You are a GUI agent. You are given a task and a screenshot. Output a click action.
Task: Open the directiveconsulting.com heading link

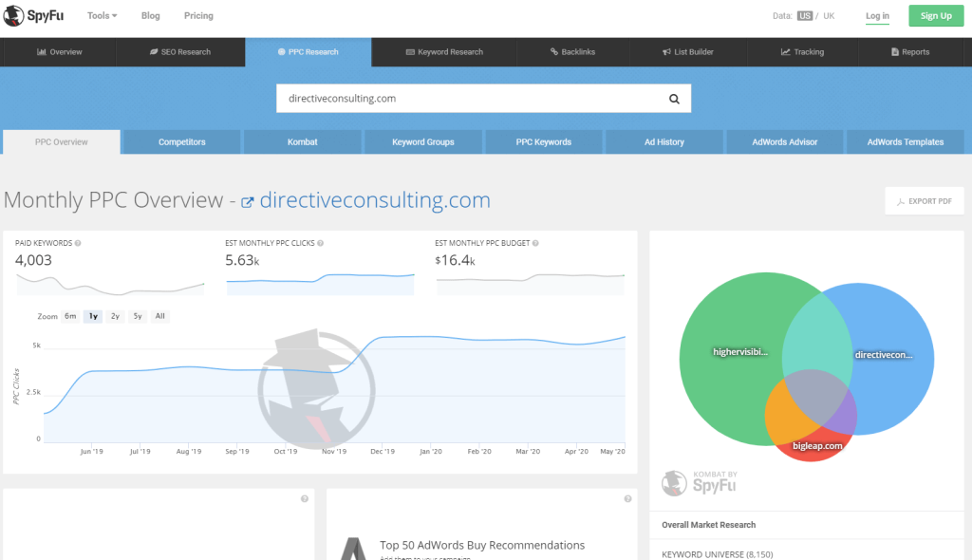(x=374, y=200)
